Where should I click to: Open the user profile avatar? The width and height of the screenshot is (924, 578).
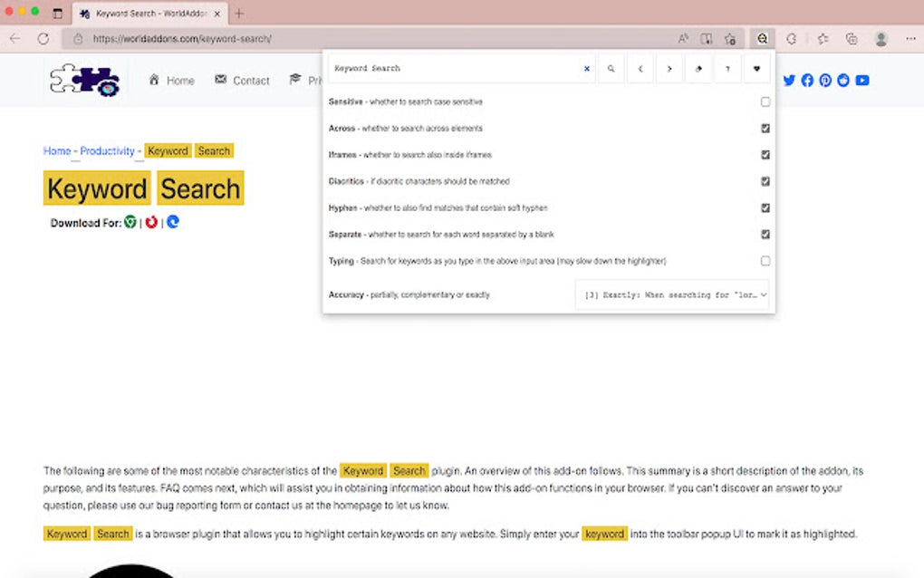881,39
